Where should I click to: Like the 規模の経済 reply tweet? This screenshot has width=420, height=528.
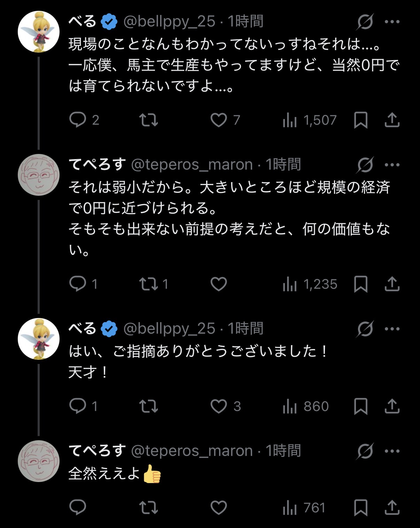pos(219,284)
